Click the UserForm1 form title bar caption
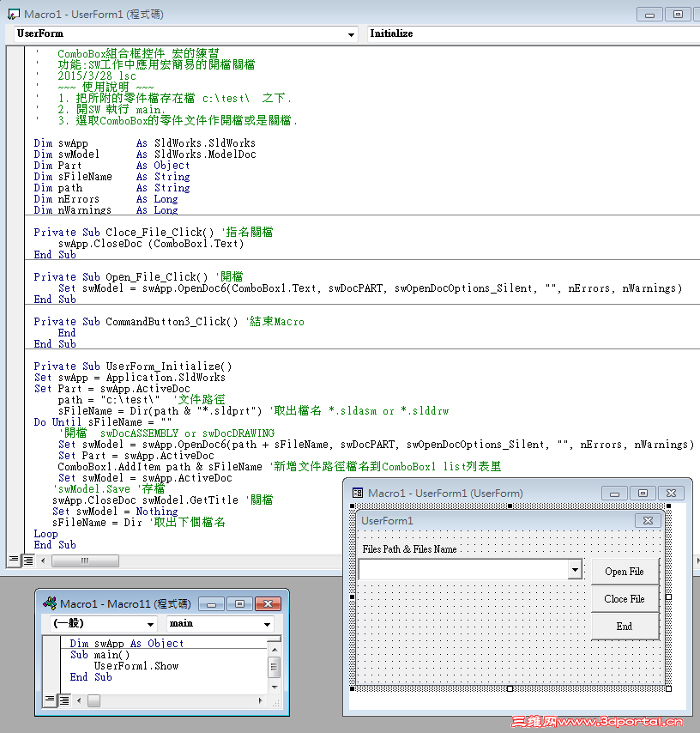 click(387, 521)
